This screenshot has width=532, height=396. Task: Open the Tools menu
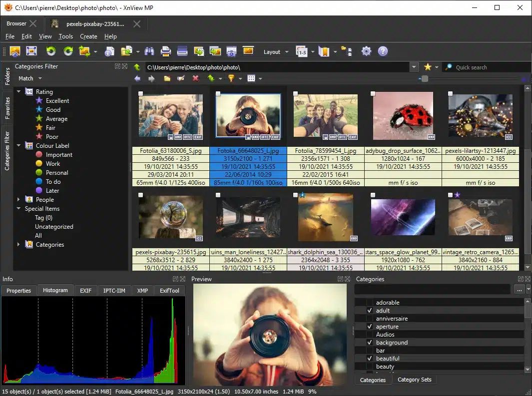(65, 36)
